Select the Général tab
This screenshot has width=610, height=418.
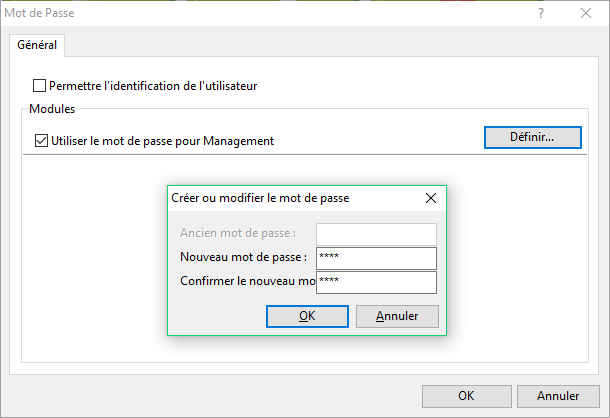(37, 45)
